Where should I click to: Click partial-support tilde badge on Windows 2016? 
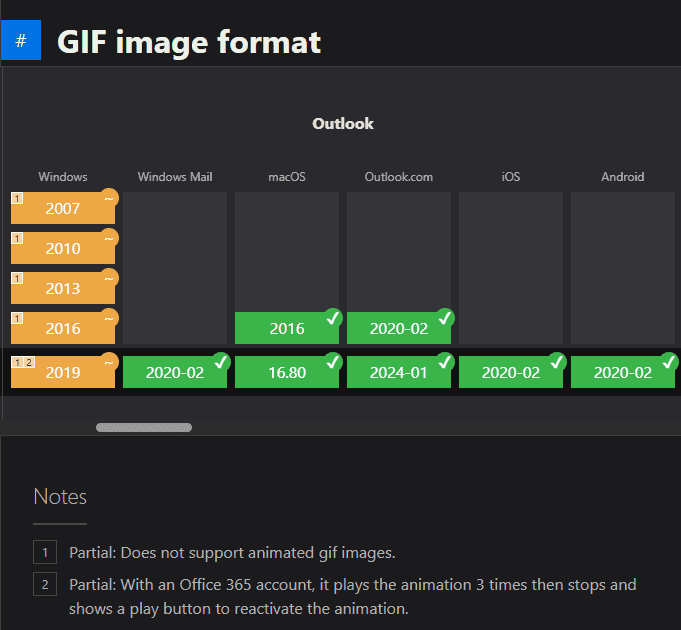click(x=109, y=318)
